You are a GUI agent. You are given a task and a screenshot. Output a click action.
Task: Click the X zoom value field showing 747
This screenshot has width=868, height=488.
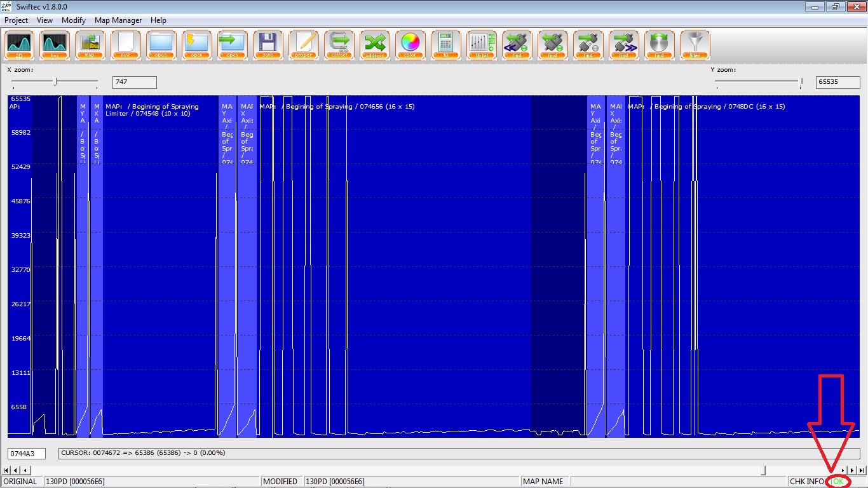[x=134, y=82]
